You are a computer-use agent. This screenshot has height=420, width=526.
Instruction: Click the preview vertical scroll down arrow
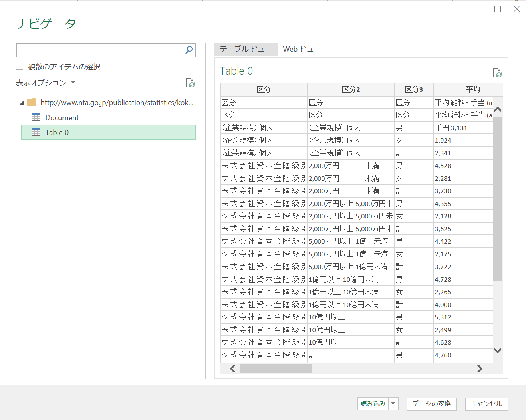(498, 351)
